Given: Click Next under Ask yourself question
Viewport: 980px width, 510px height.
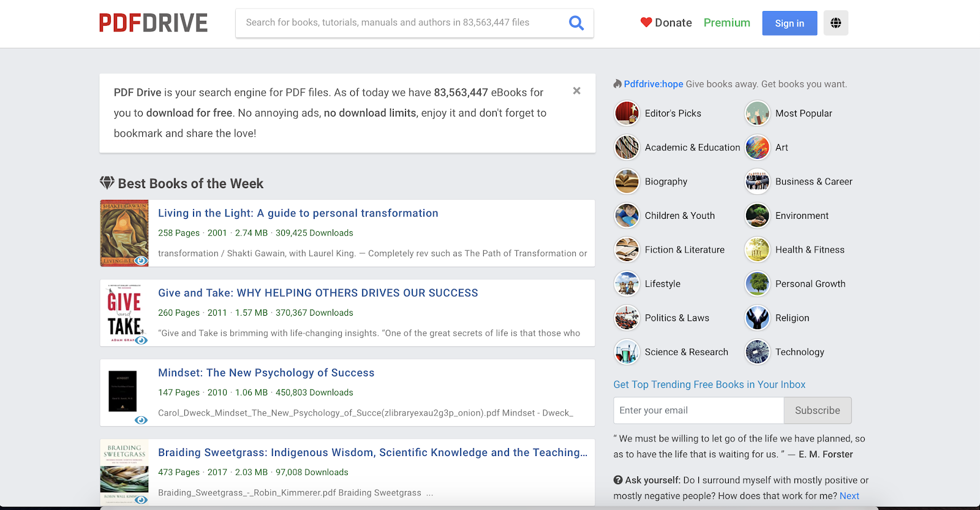Looking at the screenshot, I should click(x=849, y=496).
